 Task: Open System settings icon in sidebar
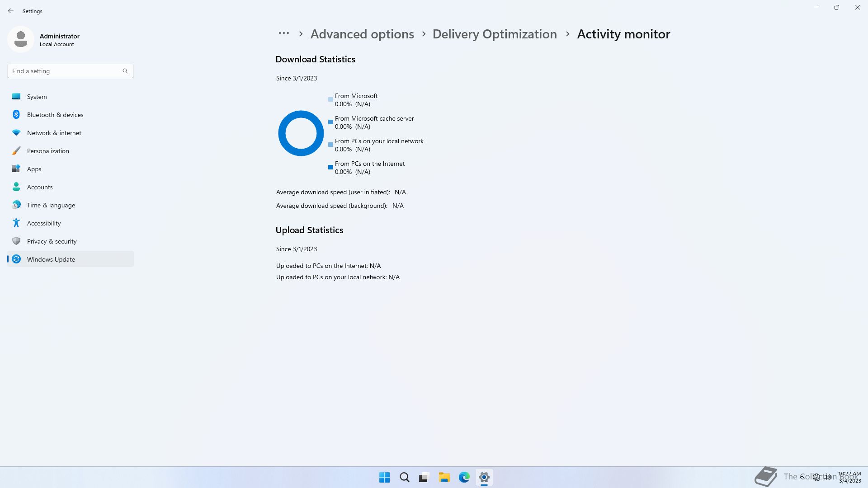(x=16, y=97)
